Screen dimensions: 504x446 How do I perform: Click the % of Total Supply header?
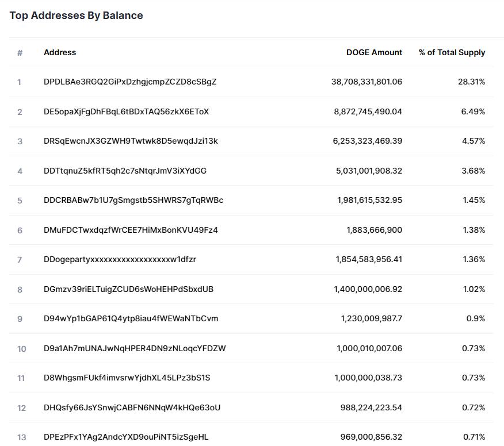[452, 52]
